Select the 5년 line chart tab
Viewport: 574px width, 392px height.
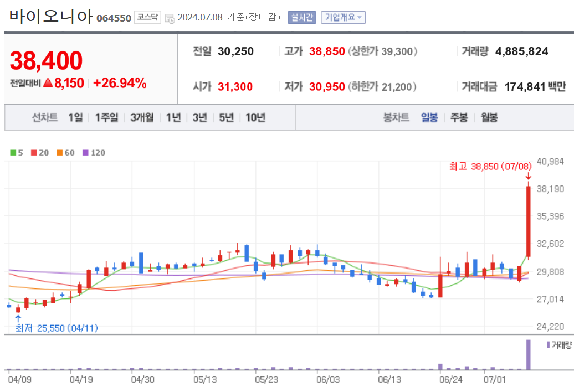tap(226, 117)
